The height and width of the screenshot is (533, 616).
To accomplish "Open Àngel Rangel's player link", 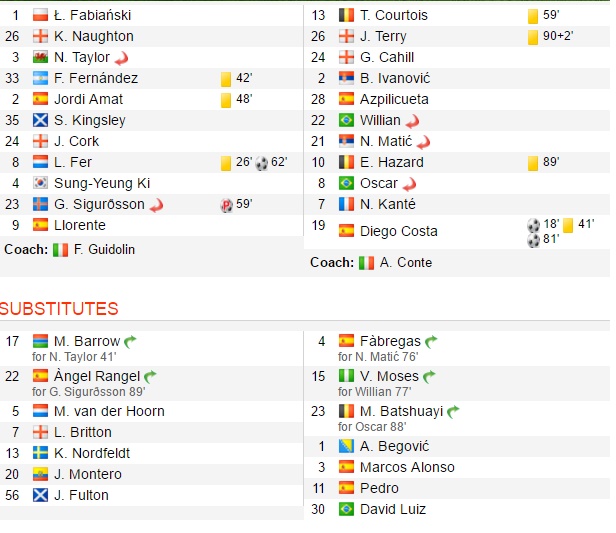I will click(x=96, y=376).
